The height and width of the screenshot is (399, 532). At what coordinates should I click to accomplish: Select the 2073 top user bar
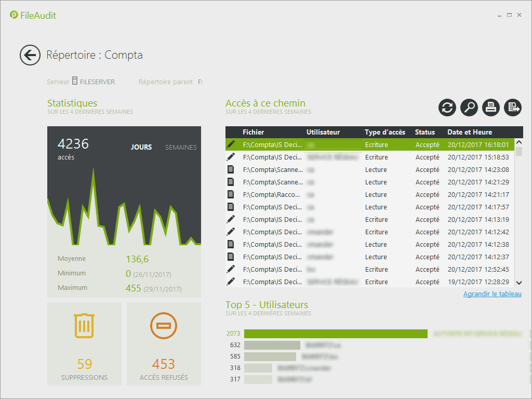coord(335,334)
